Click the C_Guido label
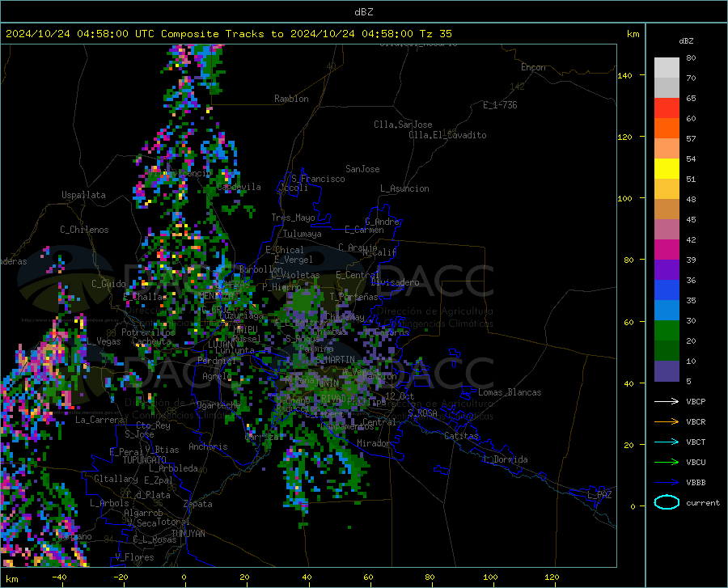728x588 pixels. pyautogui.click(x=108, y=284)
